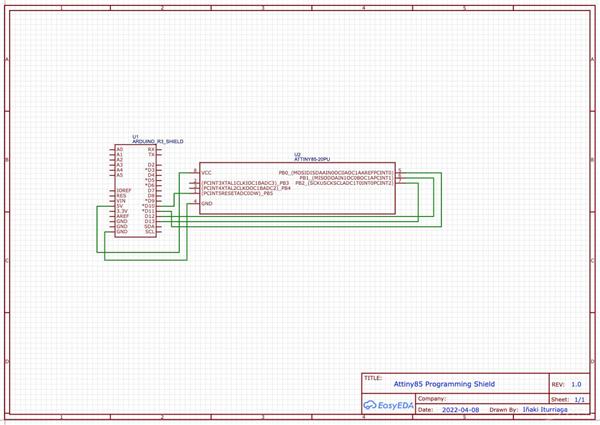Select the ATTINY85-20PU component label
The width and height of the screenshot is (600, 425).
point(312,159)
